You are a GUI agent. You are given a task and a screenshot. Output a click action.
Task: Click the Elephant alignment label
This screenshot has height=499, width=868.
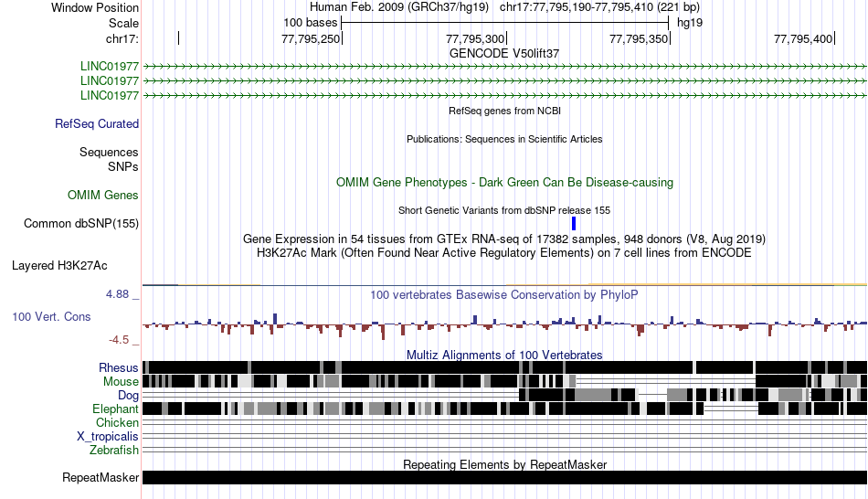pyautogui.click(x=115, y=409)
